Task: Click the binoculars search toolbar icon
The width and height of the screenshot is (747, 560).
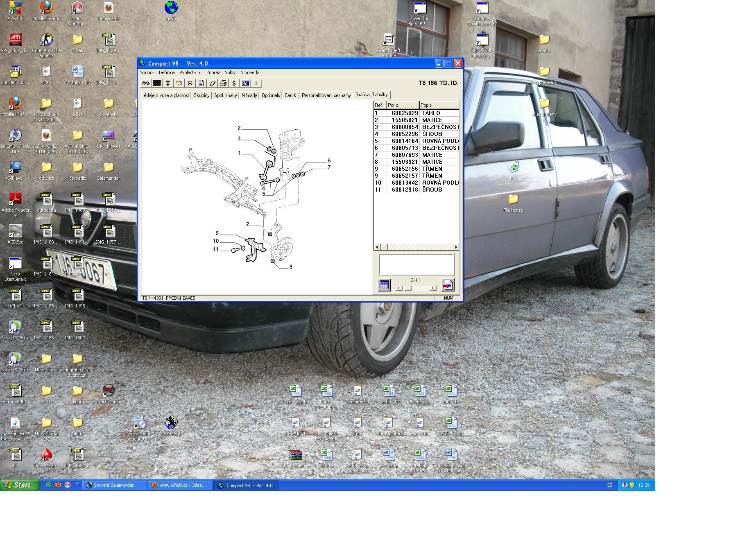Action: click(145, 83)
